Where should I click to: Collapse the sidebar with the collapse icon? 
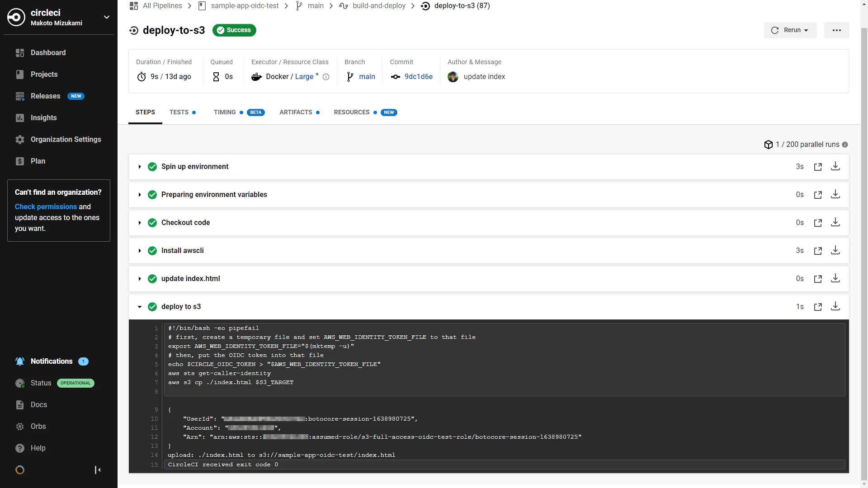pos(98,470)
